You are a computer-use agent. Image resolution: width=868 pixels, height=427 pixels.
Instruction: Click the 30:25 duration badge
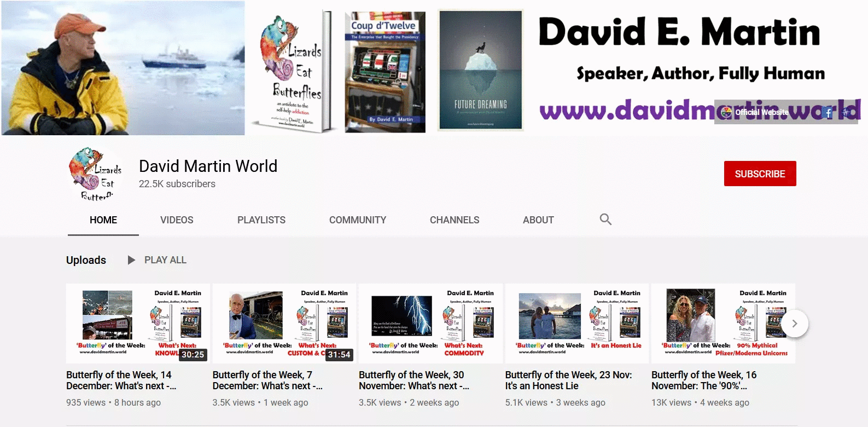point(193,355)
